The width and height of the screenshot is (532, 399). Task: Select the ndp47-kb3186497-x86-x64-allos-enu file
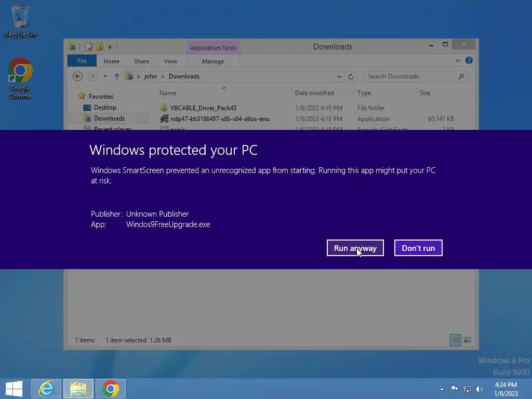[220, 119]
